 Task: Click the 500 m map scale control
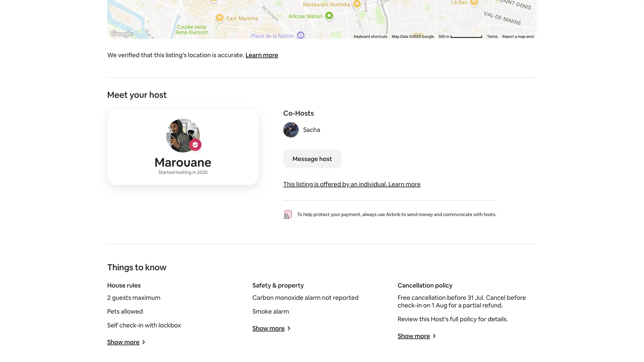(x=460, y=37)
